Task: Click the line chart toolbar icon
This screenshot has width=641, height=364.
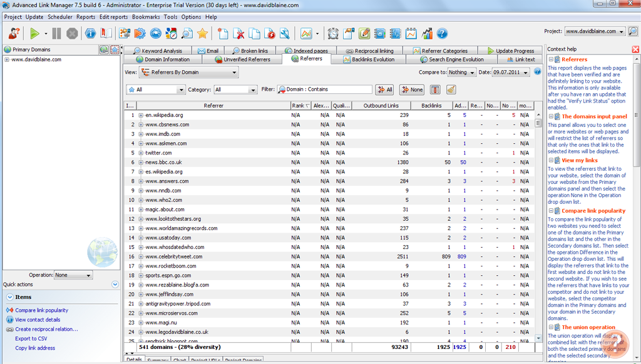Action: click(x=306, y=34)
